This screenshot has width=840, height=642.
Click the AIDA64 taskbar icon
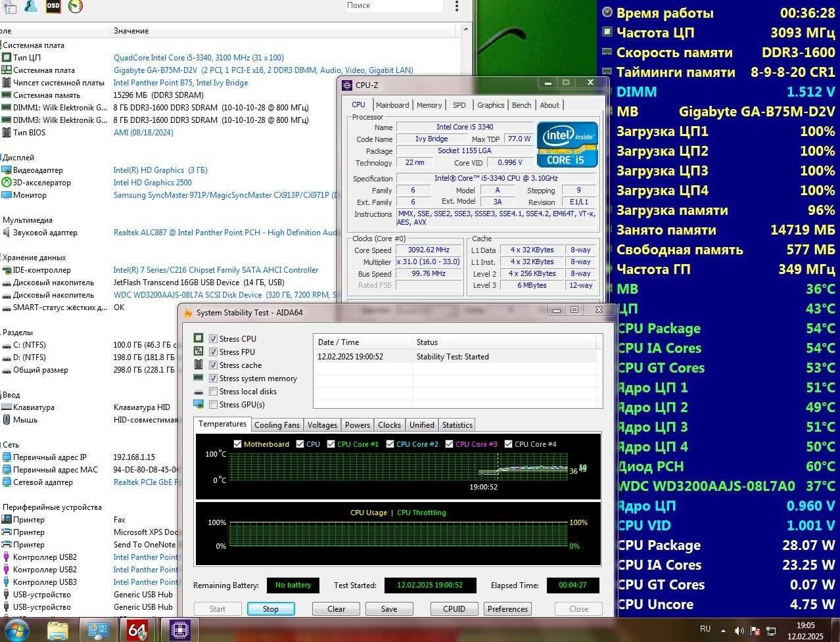(137, 631)
